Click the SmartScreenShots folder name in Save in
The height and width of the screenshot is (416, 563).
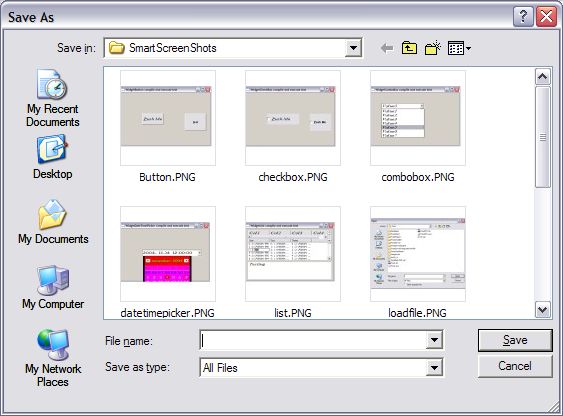[173, 48]
